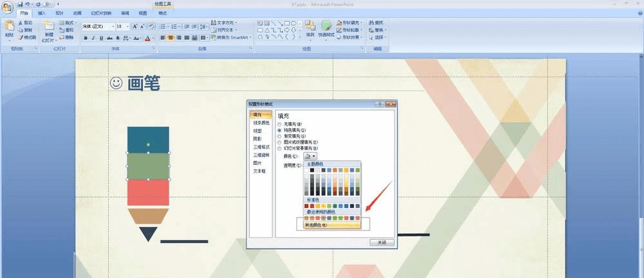The width and height of the screenshot is (644, 278).
Task: Click the Office button orb
Action: pyautogui.click(x=8, y=7)
